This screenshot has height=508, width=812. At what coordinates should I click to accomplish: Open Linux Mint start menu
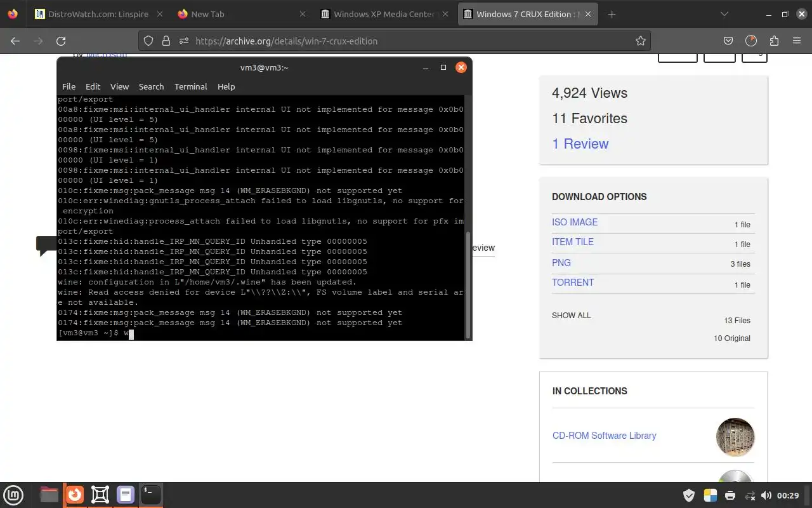pos(14,495)
